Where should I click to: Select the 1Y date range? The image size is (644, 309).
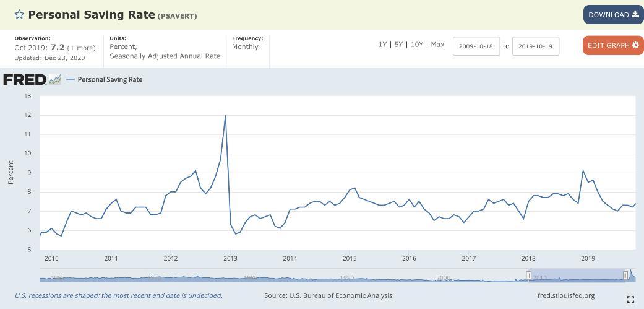click(383, 45)
